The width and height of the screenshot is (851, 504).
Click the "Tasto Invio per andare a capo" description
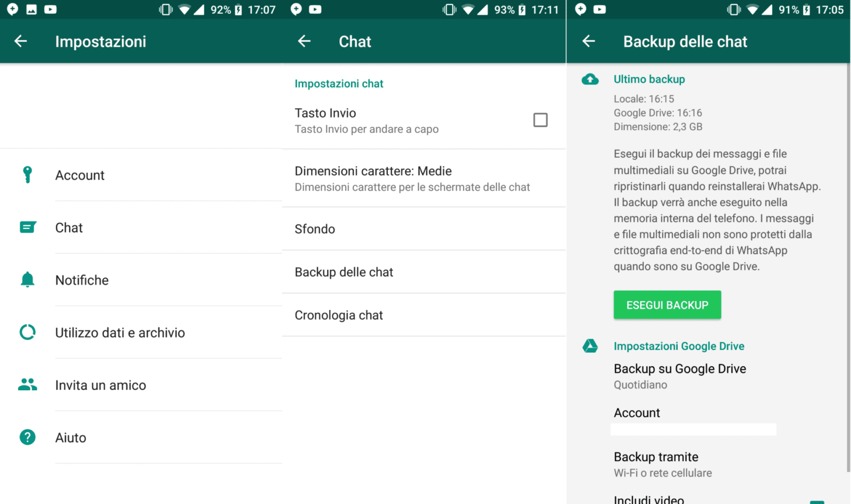pos(366,129)
